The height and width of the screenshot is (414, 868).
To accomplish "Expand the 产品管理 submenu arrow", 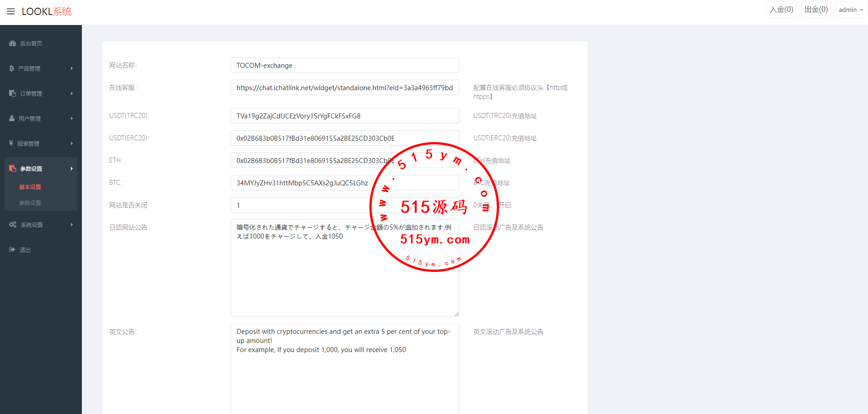I will pyautogui.click(x=71, y=68).
